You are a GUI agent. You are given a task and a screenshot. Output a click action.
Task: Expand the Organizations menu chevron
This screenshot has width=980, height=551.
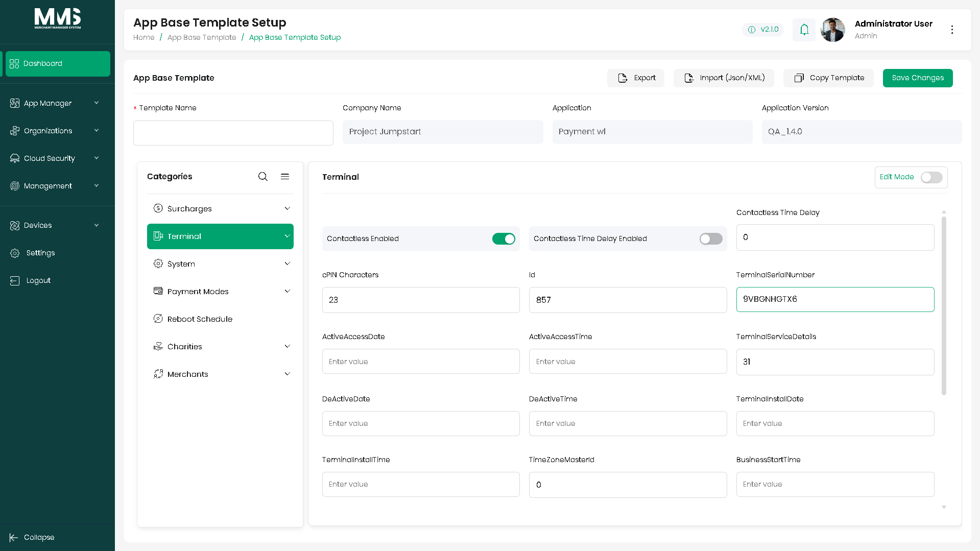point(97,131)
